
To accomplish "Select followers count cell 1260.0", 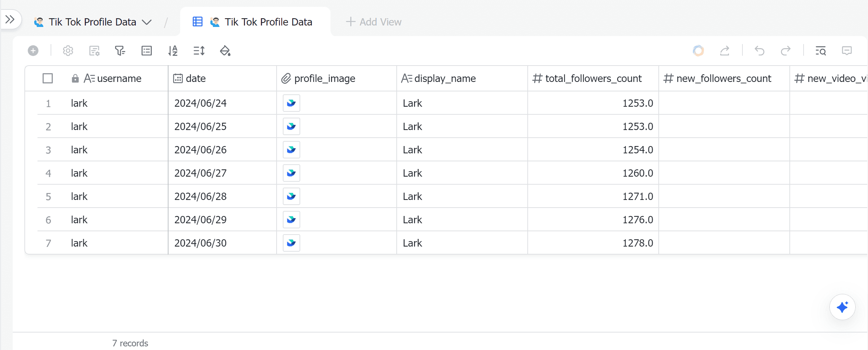I will pos(593,173).
